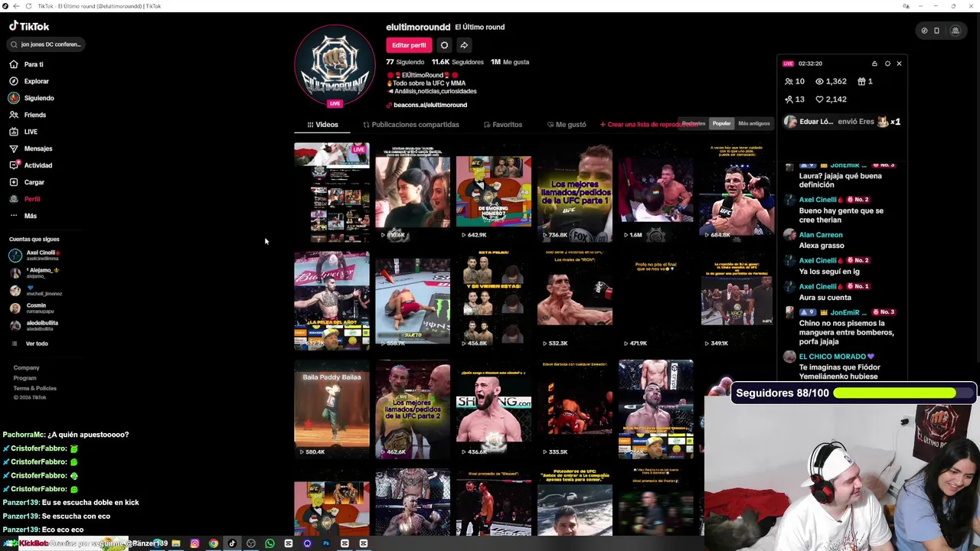Click the 77 Siguiendo count
Screen dimensions: 980x551
pyautogui.click(x=405, y=62)
